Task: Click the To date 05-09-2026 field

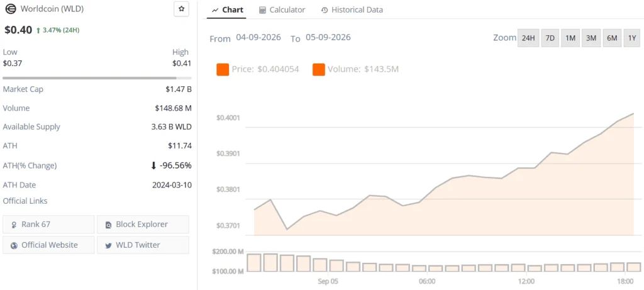Action: click(x=328, y=38)
